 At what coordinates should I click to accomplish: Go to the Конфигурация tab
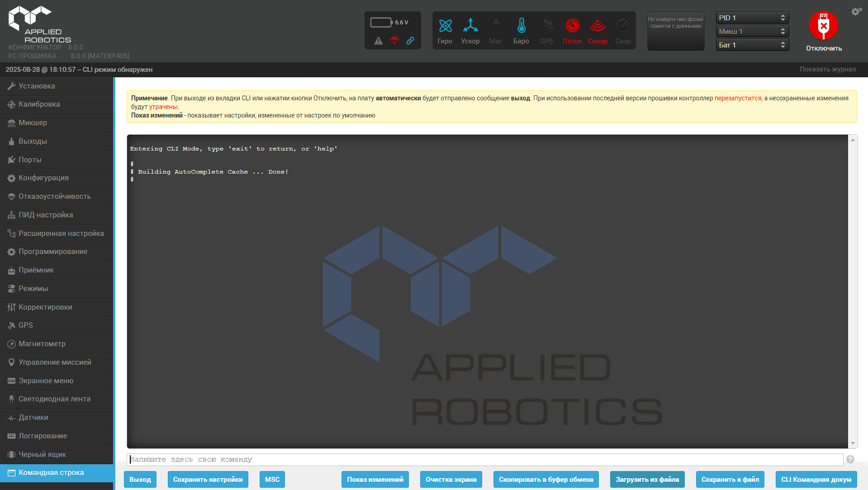43,178
